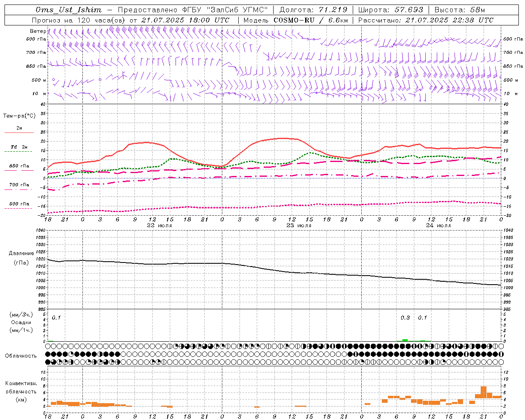Click the Тем-ра(°C) temperature label
The image size is (525, 420).
(19, 116)
